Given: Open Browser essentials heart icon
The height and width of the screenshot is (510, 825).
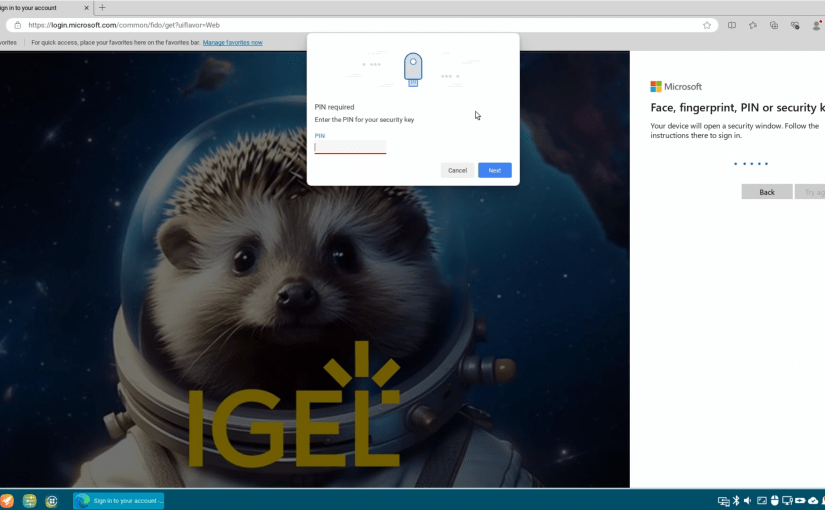Looking at the screenshot, I should [795, 25].
